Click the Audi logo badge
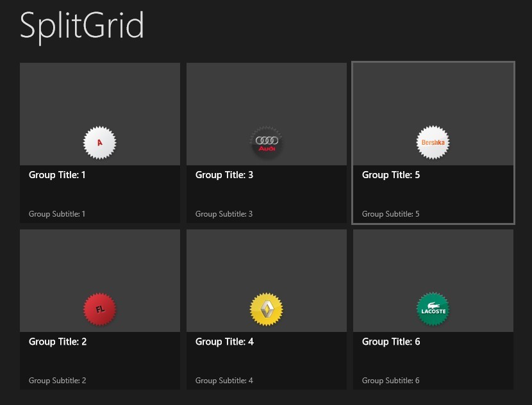The width and height of the screenshot is (532, 405). pos(267,142)
